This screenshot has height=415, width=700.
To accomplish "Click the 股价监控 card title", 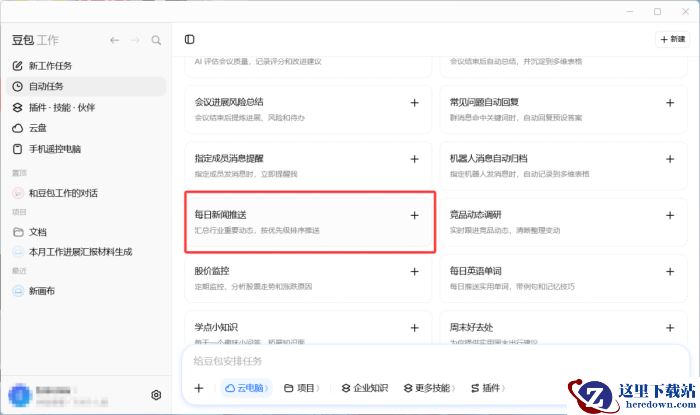I will 212,271.
